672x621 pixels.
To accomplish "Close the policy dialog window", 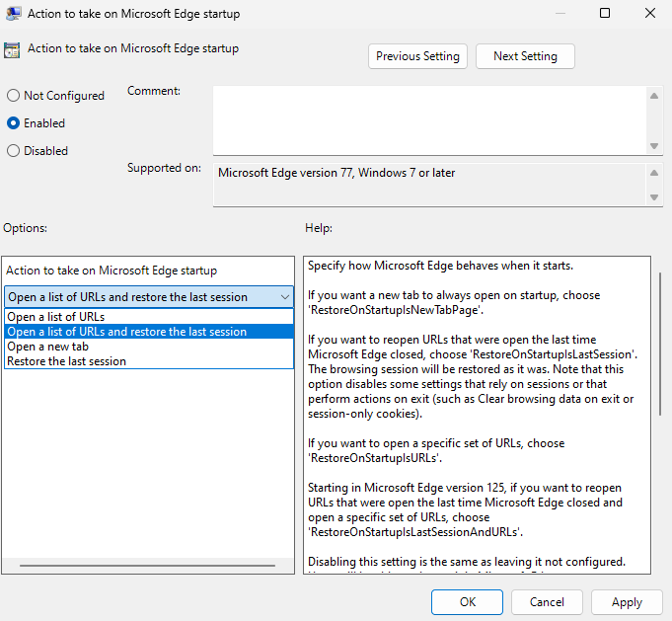I will click(x=649, y=13).
